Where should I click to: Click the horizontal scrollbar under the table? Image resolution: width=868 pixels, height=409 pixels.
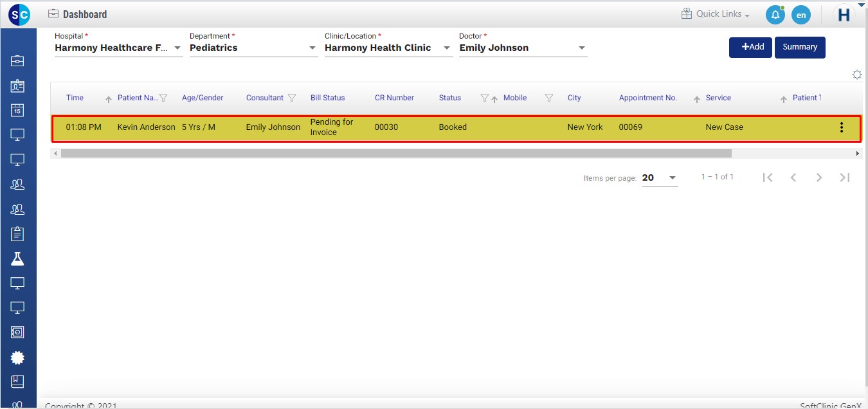click(x=396, y=154)
